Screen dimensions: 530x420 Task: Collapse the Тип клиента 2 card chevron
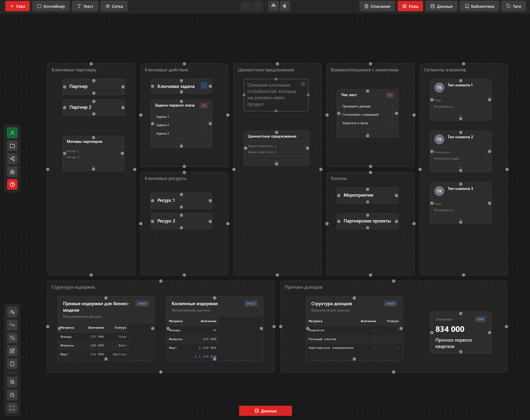pos(461,168)
